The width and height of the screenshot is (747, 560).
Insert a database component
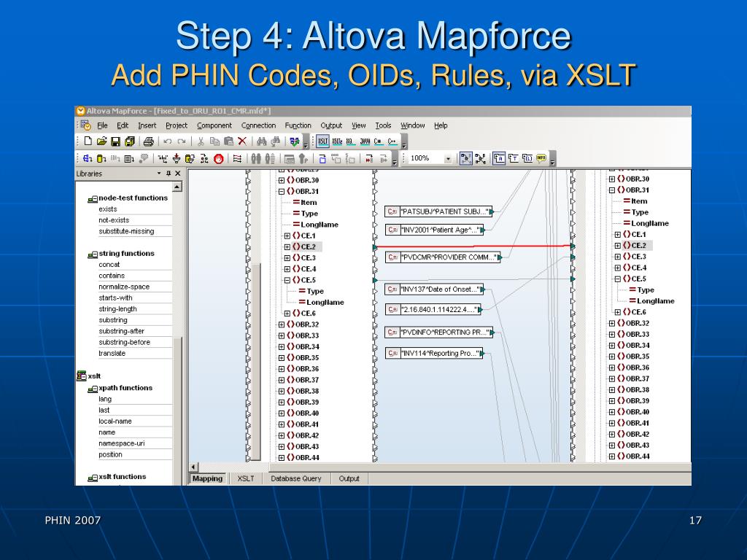pyautogui.click(x=101, y=158)
